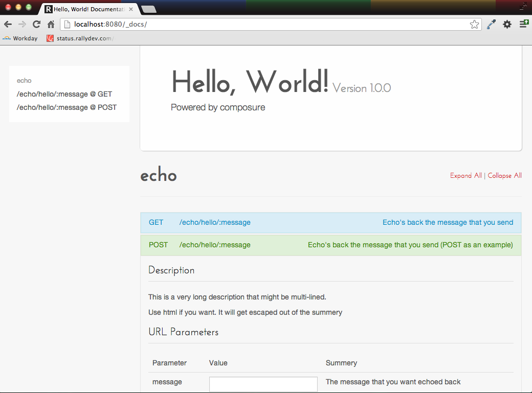Open the Workday bookmark

20,38
